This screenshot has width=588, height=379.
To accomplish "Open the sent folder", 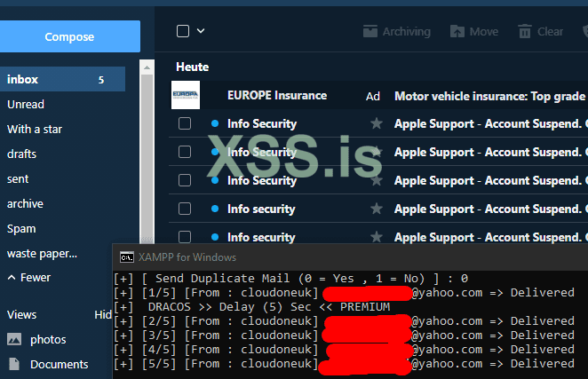I will pyautogui.click(x=18, y=179).
